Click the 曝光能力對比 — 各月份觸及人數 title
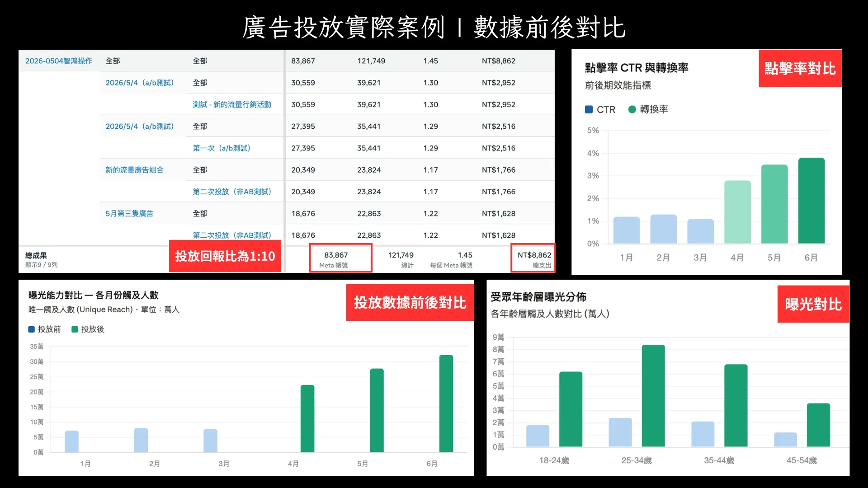This screenshot has width=868, height=488. click(x=94, y=295)
